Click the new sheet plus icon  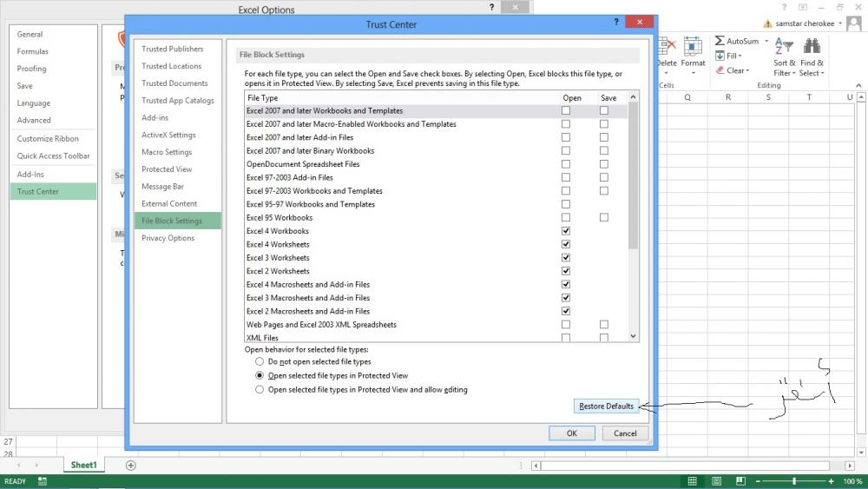coord(131,466)
